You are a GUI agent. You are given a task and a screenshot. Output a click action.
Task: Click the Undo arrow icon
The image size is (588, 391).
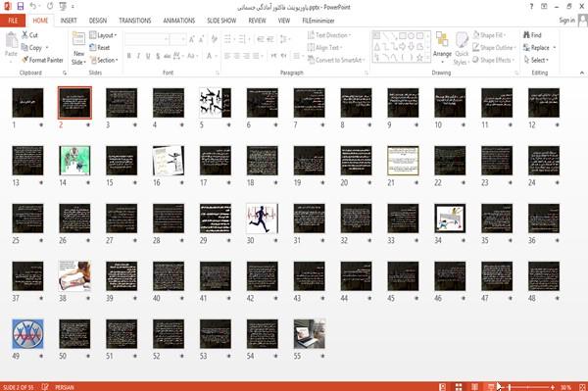33,7
